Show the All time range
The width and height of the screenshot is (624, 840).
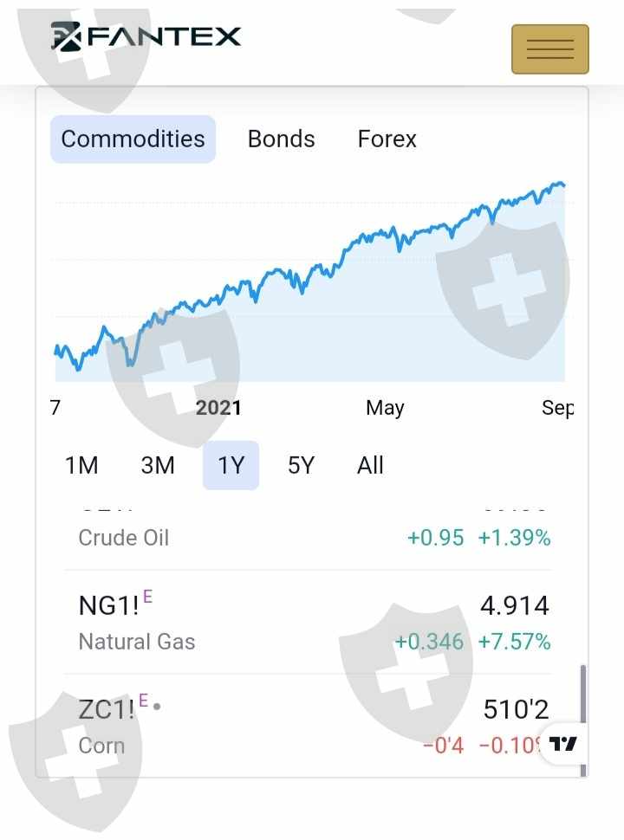coord(370,466)
